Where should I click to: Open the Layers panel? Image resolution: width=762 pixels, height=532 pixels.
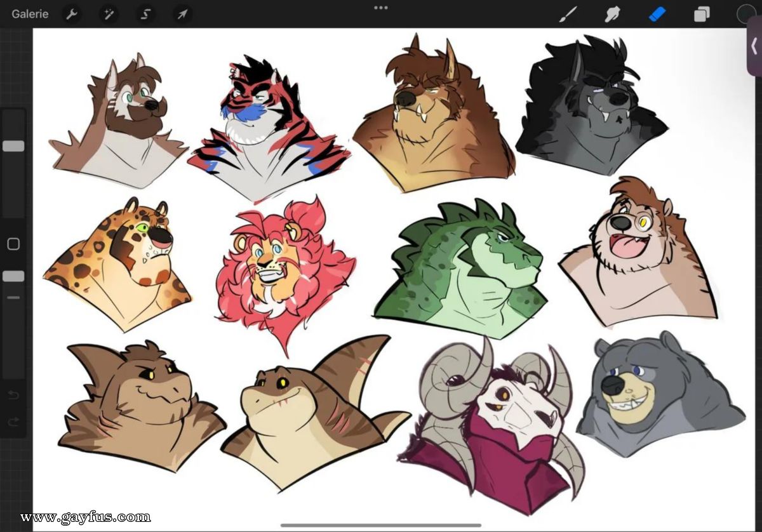coord(702,14)
